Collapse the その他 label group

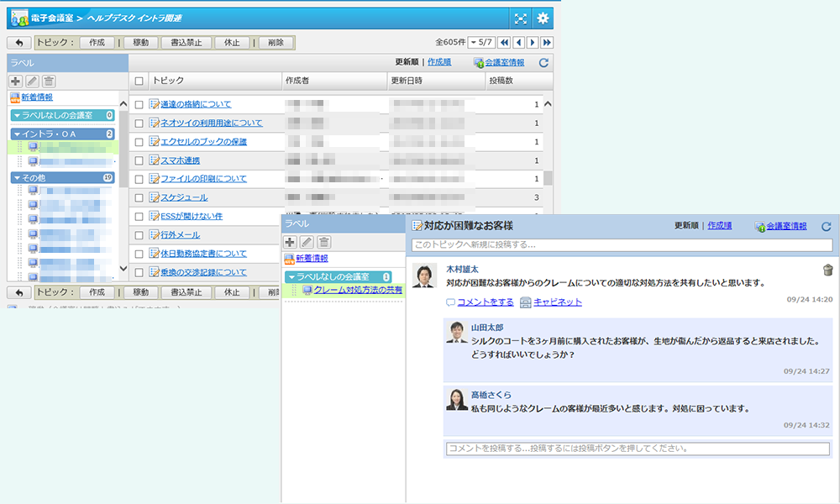pos(18,178)
